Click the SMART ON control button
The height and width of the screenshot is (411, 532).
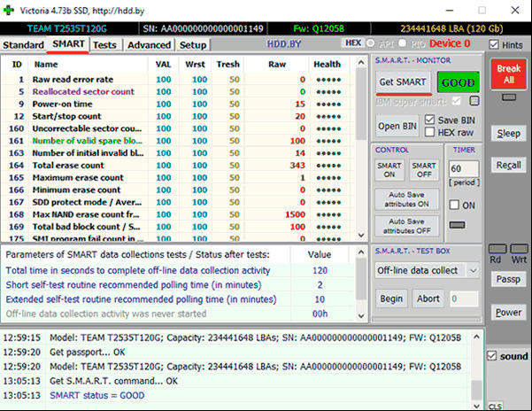389,170
